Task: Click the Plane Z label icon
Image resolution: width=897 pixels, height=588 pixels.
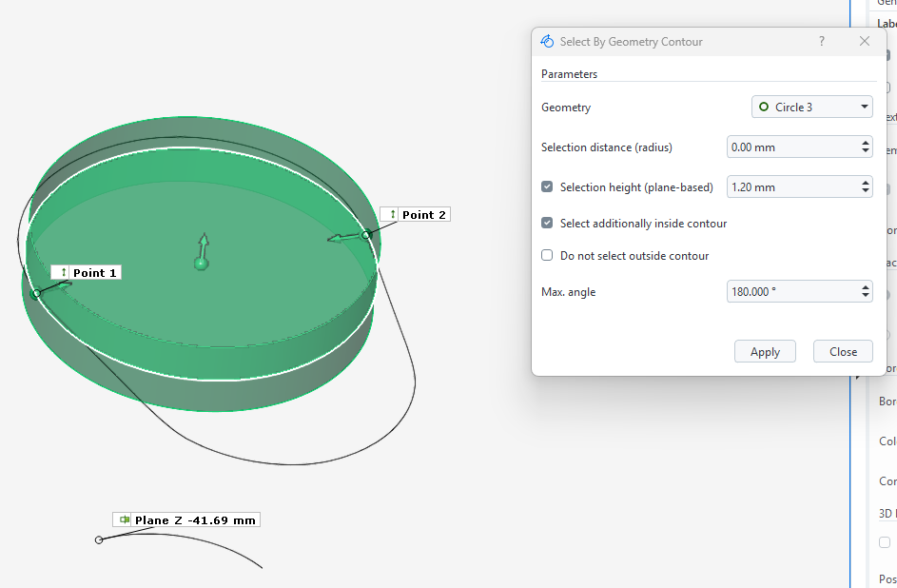Action: coord(125,520)
